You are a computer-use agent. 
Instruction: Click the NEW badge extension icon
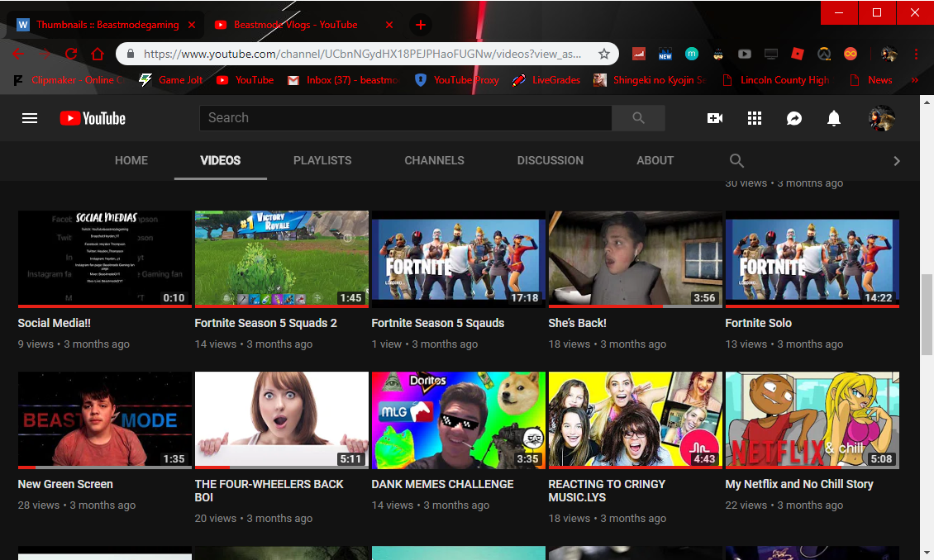[x=665, y=55]
